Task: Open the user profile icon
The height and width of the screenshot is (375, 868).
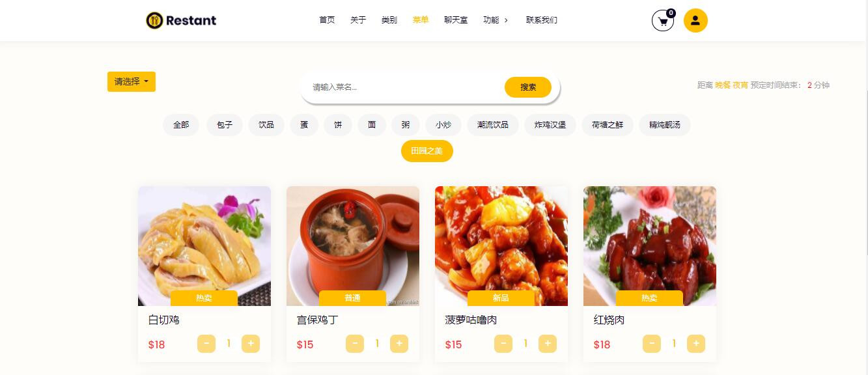Action: 695,20
